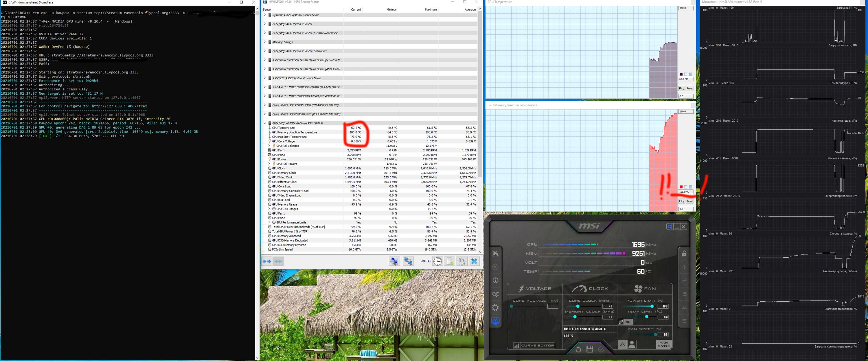Expand CPU [#0]: AMD Ryzen 9 5950X sensor group
The image size is (868, 361).
(x=265, y=24)
